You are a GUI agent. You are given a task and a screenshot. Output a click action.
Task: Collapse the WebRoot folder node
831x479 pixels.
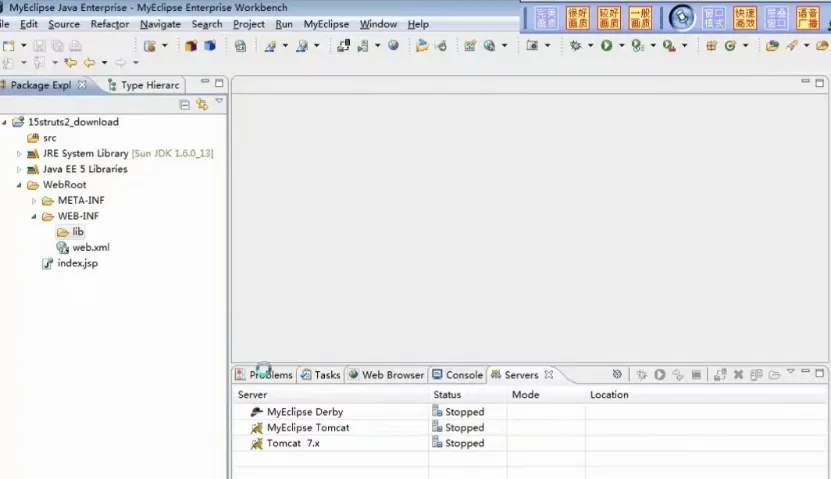pyautogui.click(x=19, y=185)
